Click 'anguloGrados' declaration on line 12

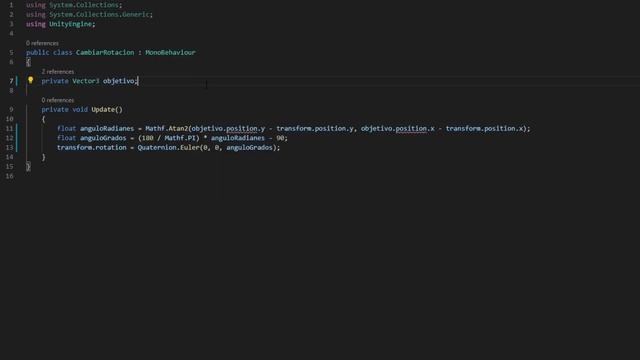[103, 138]
